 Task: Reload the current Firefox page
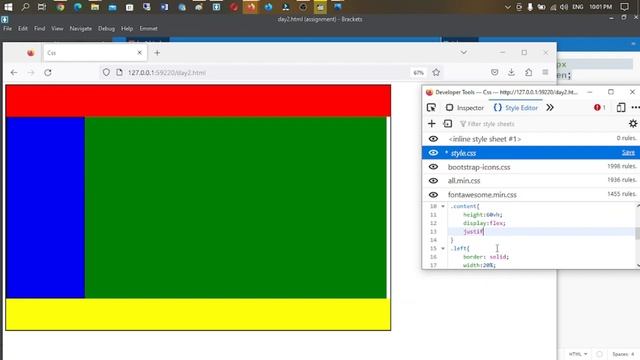tap(48, 73)
